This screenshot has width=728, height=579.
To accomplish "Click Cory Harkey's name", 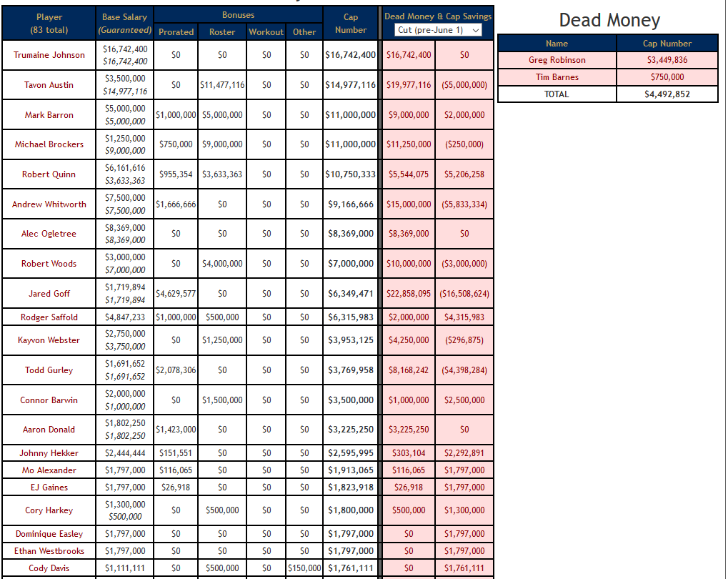I will tap(49, 510).
